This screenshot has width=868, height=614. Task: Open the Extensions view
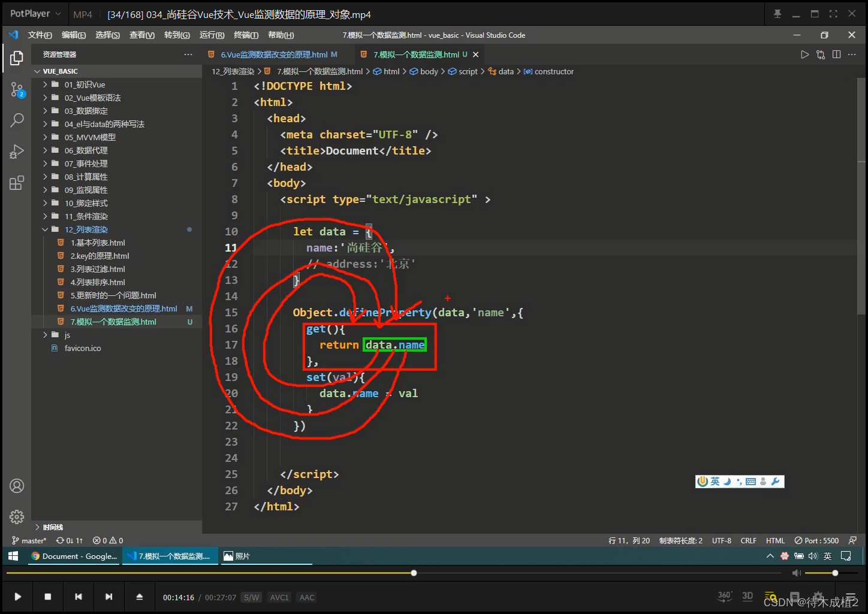click(17, 183)
